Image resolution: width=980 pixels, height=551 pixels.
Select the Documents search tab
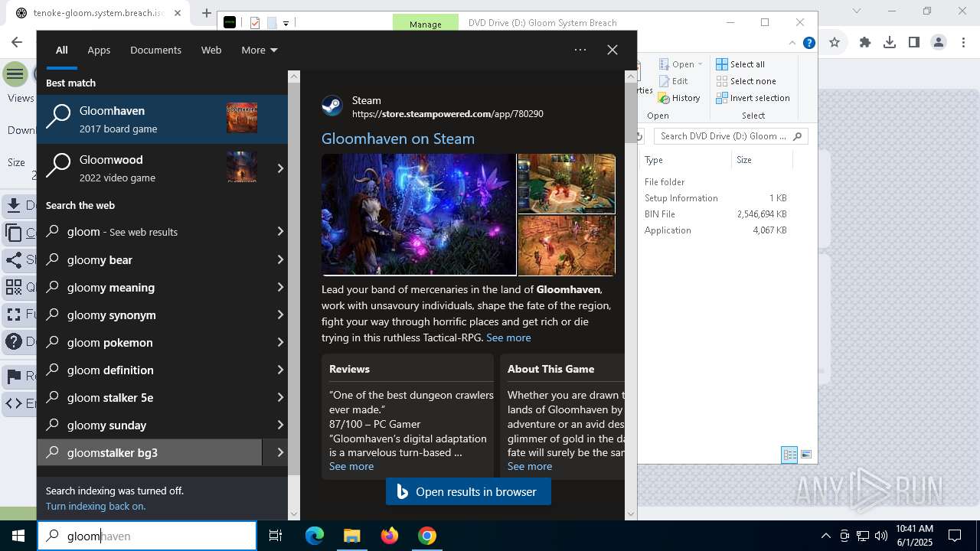[x=155, y=50]
